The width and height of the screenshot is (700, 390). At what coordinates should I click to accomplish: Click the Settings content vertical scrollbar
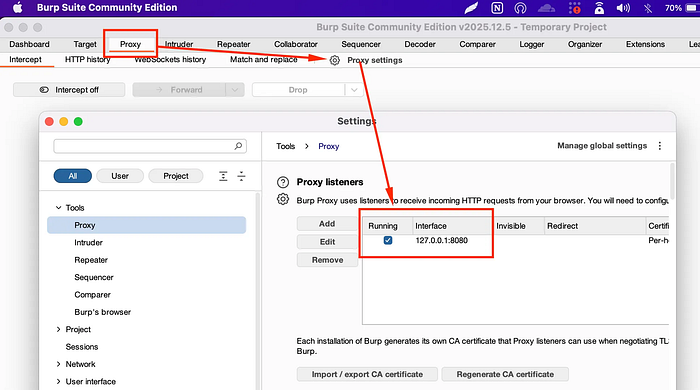pyautogui.click(x=671, y=181)
